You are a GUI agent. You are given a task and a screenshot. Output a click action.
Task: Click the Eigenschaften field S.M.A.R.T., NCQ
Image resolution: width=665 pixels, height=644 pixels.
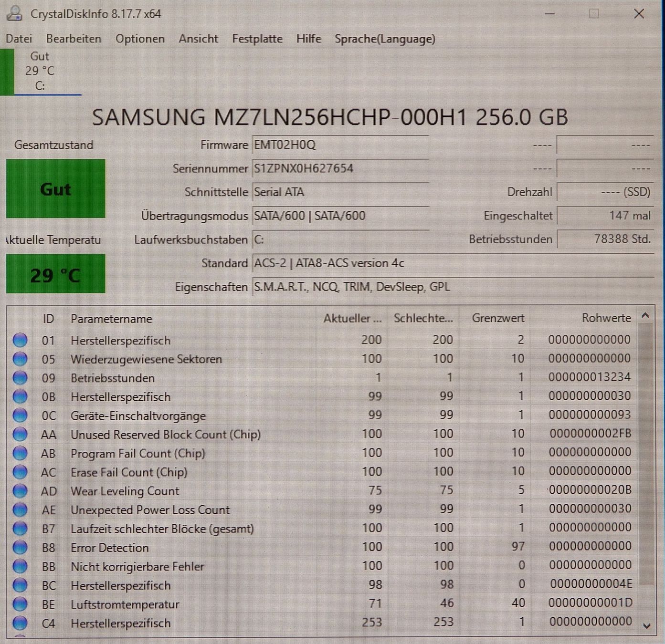(x=453, y=287)
